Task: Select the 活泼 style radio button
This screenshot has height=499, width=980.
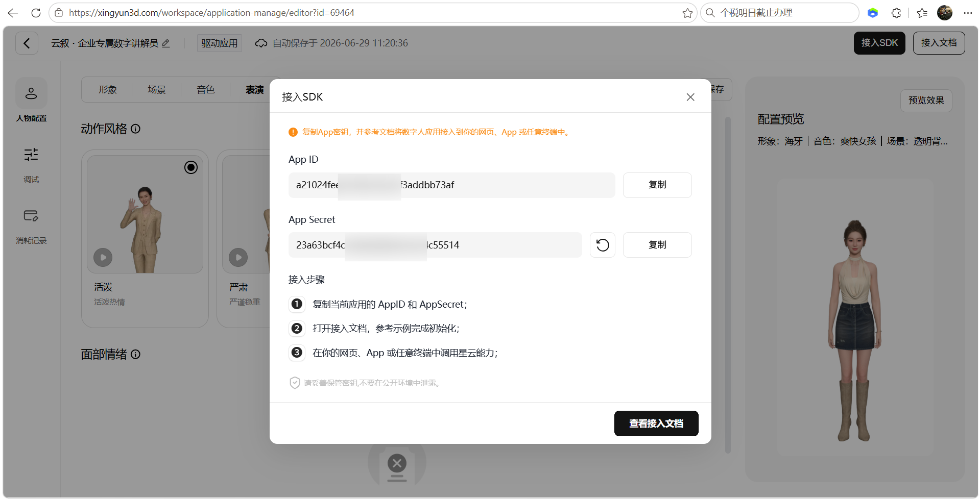Action: 191,167
